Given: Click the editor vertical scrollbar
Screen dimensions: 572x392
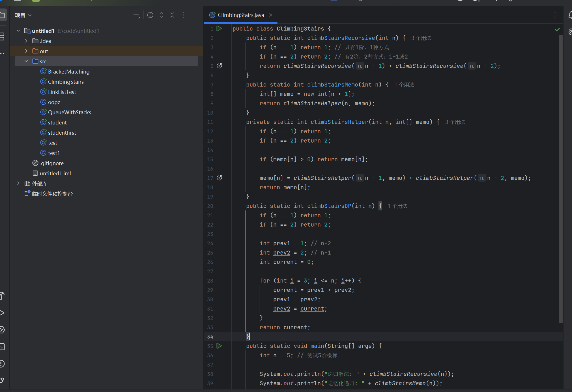Looking at the screenshot, I should pos(561,179).
